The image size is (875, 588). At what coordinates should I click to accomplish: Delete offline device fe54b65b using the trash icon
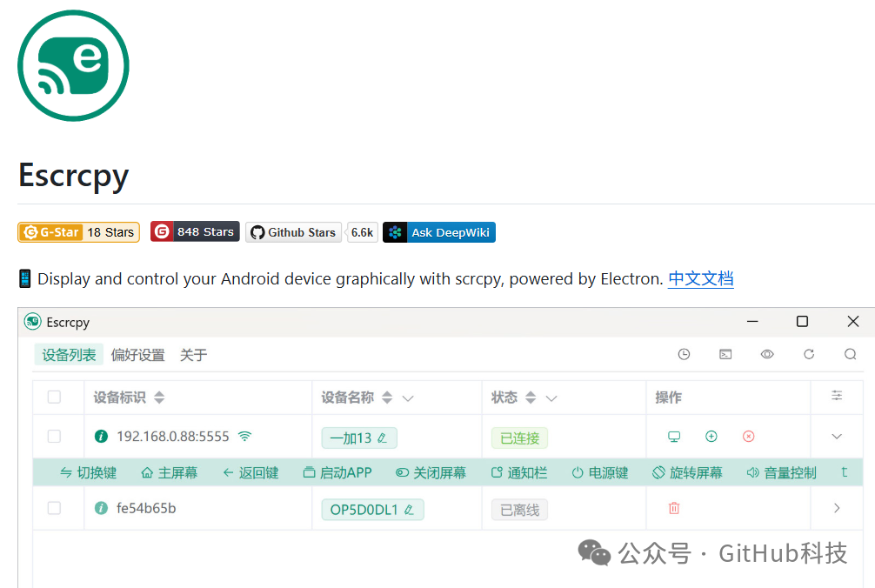tap(674, 508)
